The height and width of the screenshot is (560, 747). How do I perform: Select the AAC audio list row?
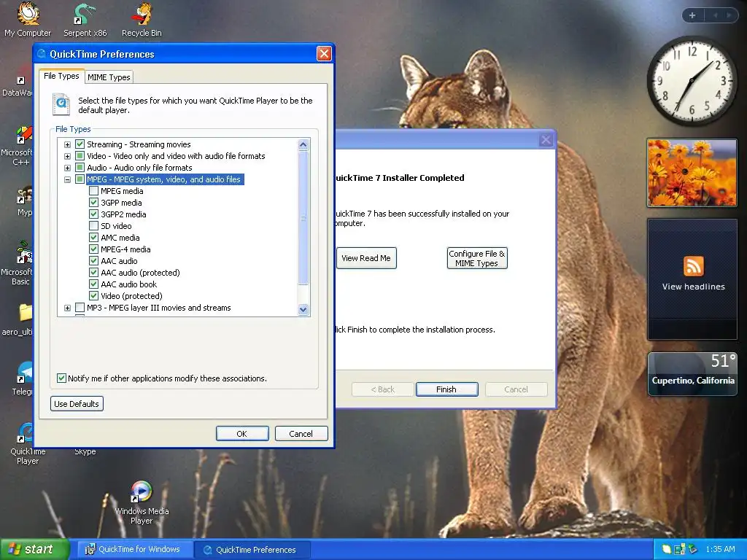119,261
